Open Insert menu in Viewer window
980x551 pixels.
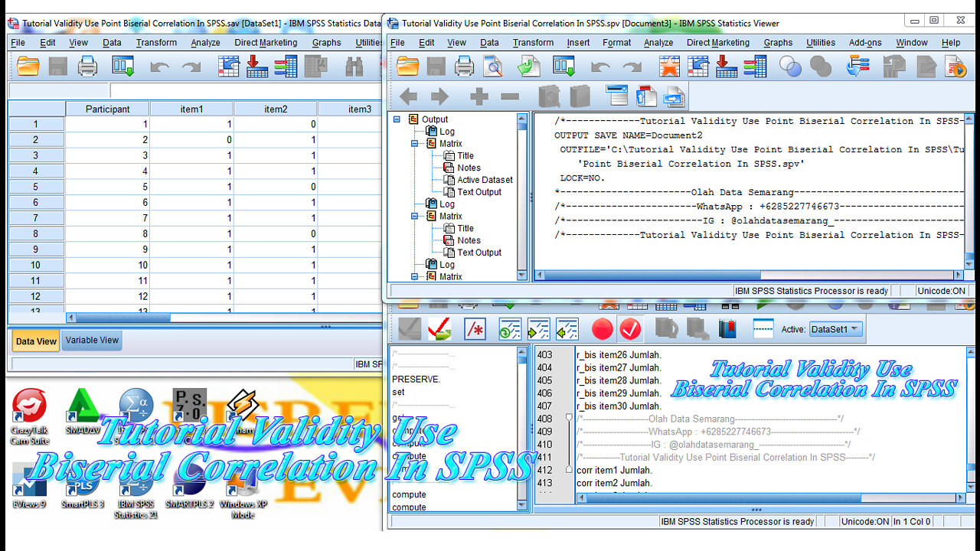(x=578, y=43)
